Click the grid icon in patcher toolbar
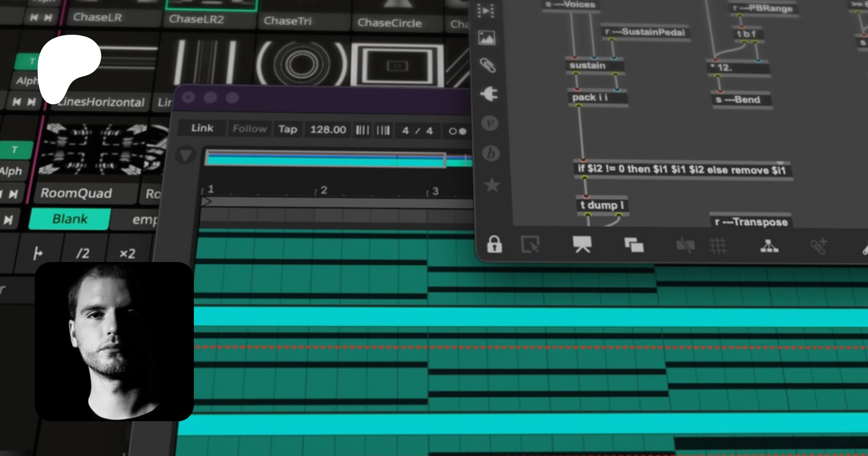 [718, 246]
